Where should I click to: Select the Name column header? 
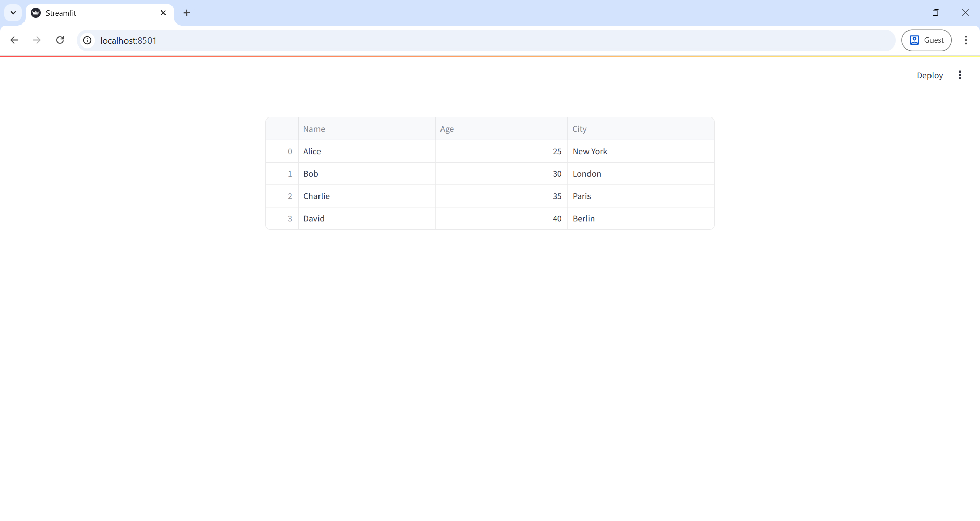tap(314, 129)
